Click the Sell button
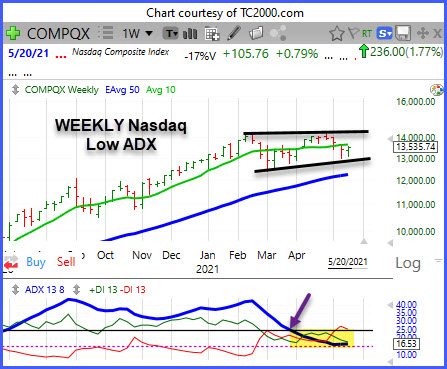Image resolution: width=447 pixels, height=369 pixels. pyautogui.click(x=66, y=262)
